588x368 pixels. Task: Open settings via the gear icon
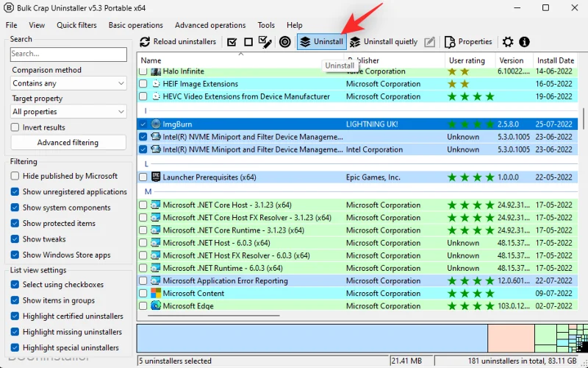pos(508,42)
